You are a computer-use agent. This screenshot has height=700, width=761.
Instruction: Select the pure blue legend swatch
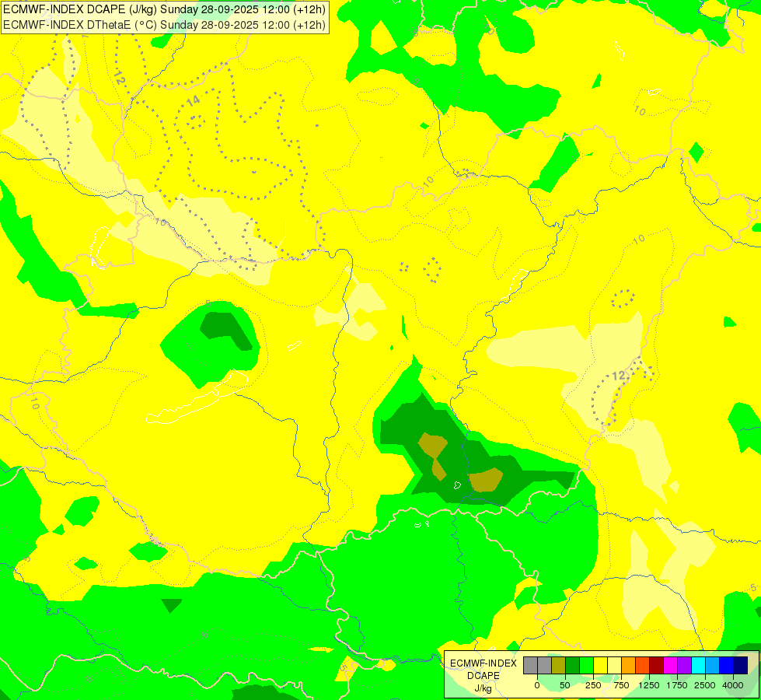click(x=726, y=666)
